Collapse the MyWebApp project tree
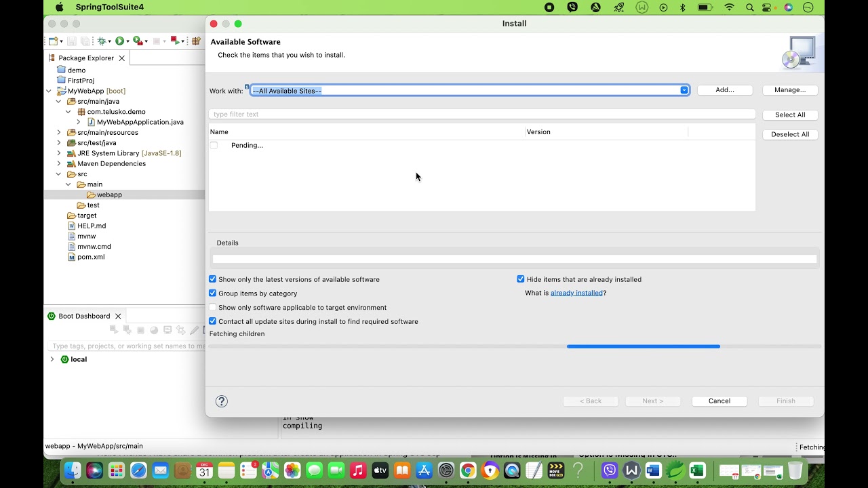Image resolution: width=868 pixels, height=488 pixels. 49,91
